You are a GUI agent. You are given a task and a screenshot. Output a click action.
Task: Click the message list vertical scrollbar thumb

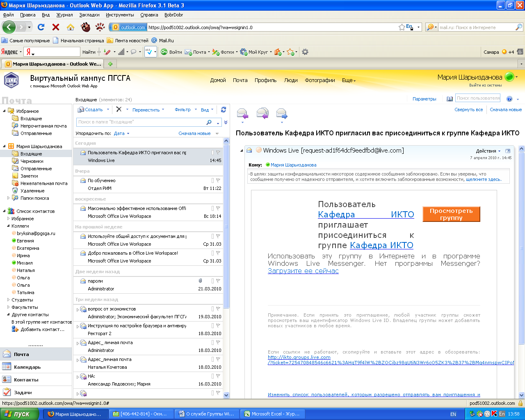tap(226, 226)
